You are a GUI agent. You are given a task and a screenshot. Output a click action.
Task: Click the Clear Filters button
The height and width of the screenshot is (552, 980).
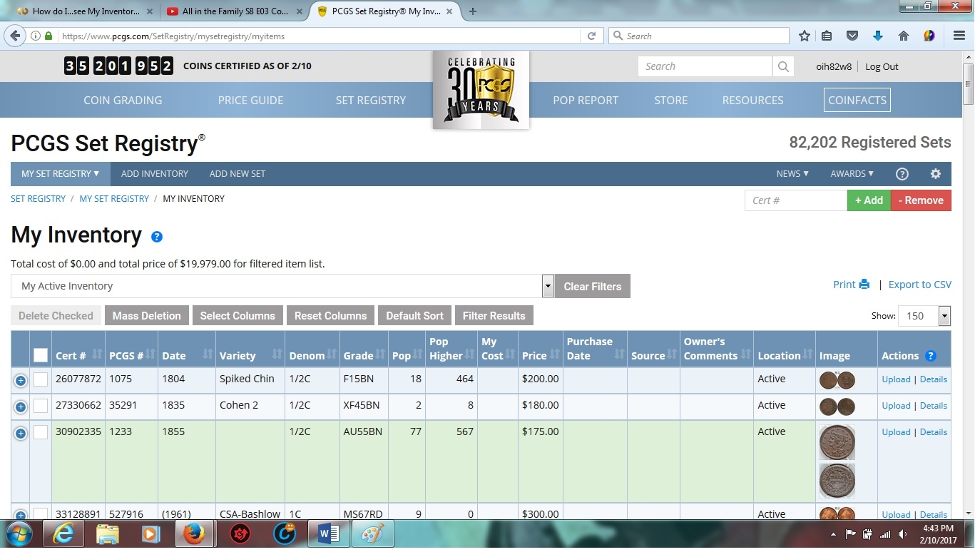(x=593, y=286)
